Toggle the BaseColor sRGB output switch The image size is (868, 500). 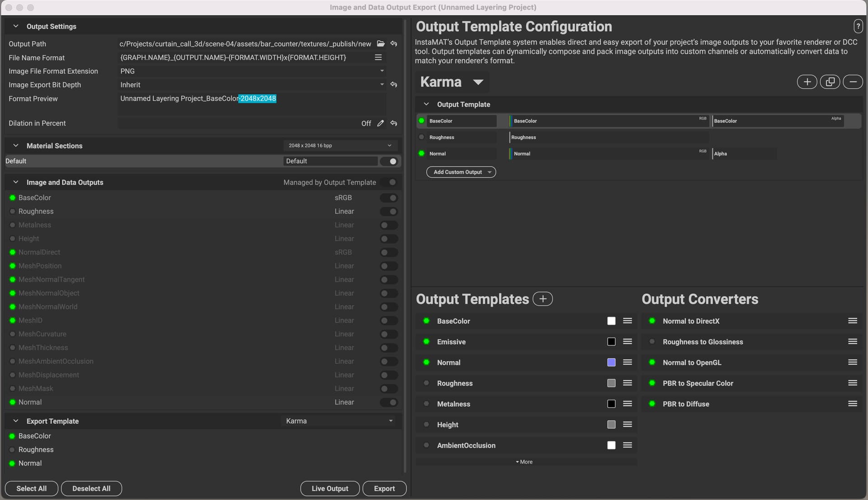(x=389, y=198)
